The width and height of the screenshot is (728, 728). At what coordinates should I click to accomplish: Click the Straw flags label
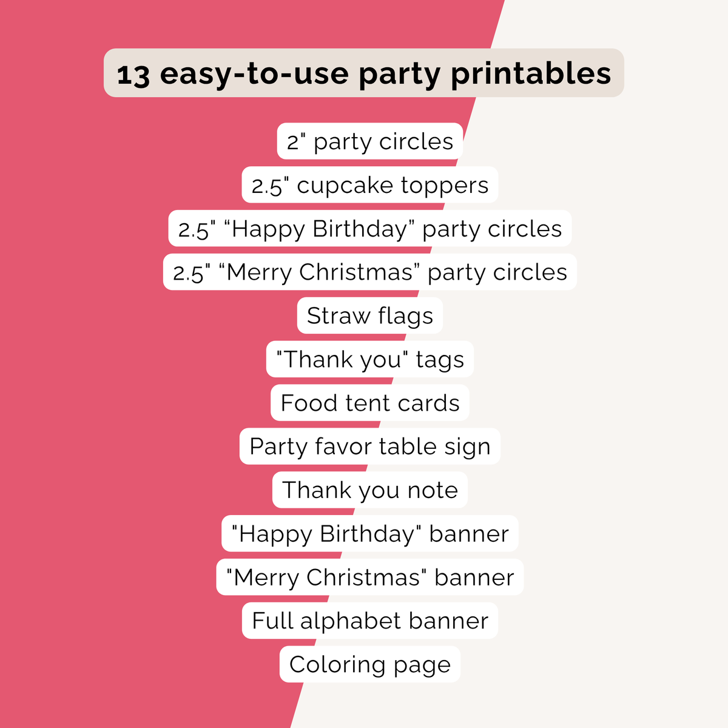coord(370,316)
